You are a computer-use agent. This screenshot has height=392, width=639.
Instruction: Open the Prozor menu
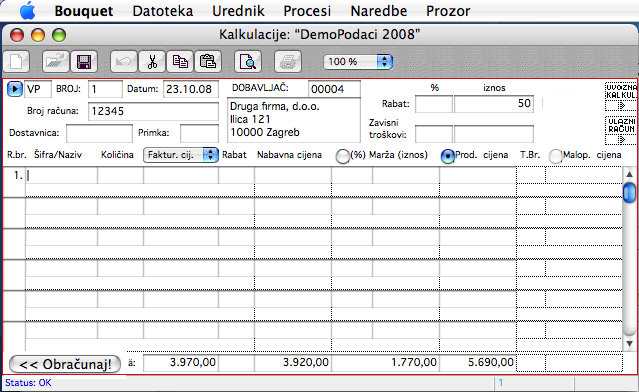click(x=448, y=11)
